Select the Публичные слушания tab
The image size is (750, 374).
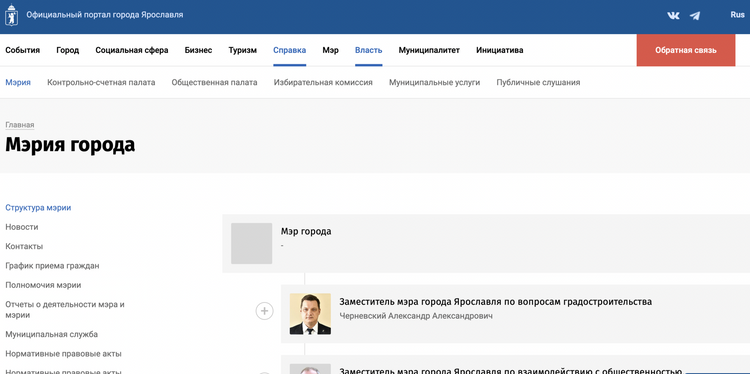click(538, 82)
